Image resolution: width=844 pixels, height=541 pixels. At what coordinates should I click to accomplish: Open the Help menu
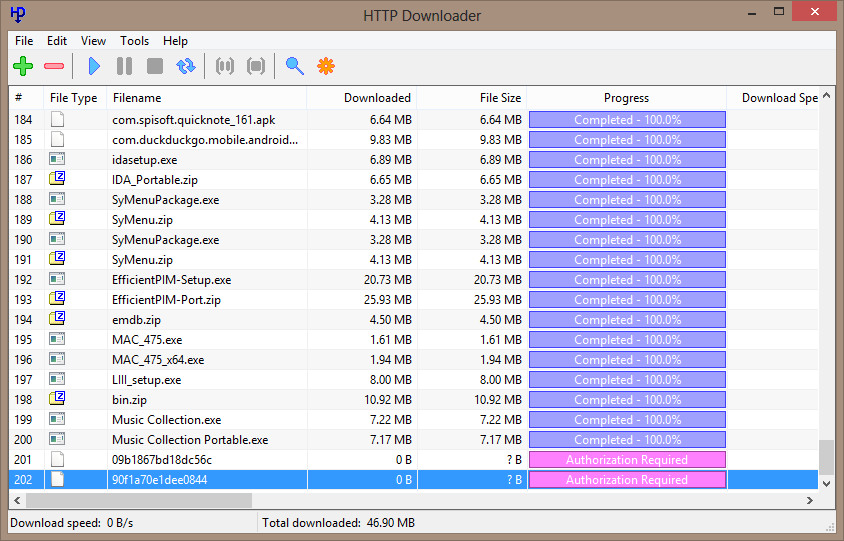175,41
